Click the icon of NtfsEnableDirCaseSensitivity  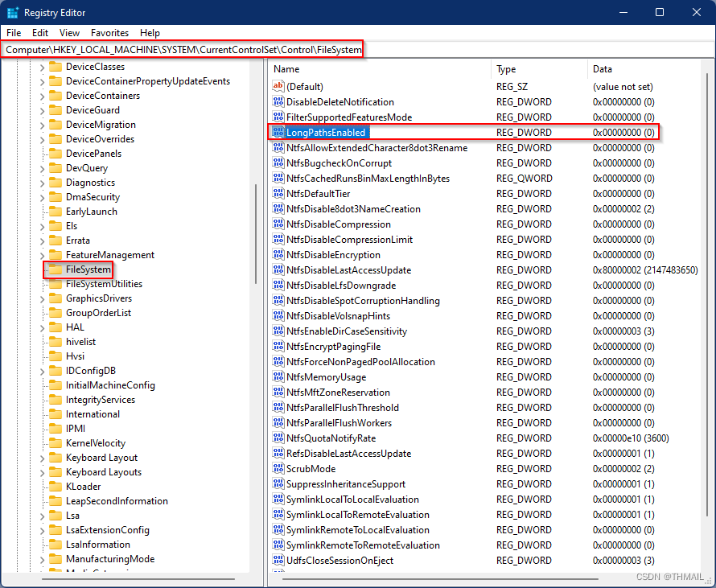click(278, 331)
